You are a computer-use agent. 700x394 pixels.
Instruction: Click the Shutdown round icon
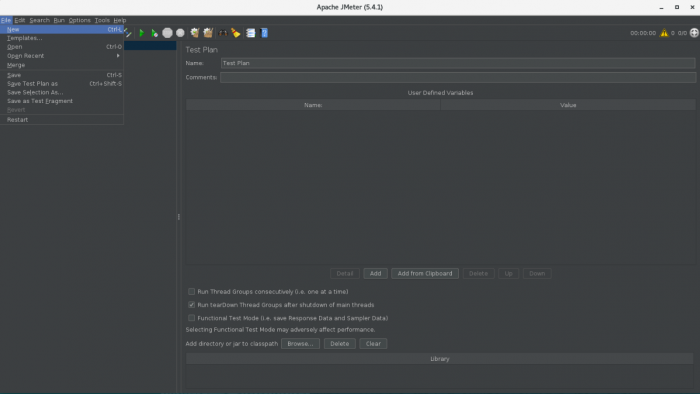[180, 33]
